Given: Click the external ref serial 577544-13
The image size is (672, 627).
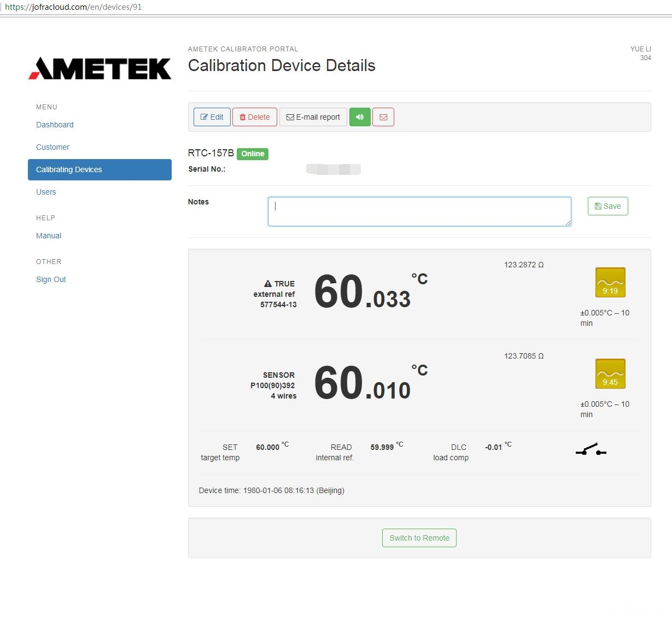Looking at the screenshot, I should coord(278,304).
